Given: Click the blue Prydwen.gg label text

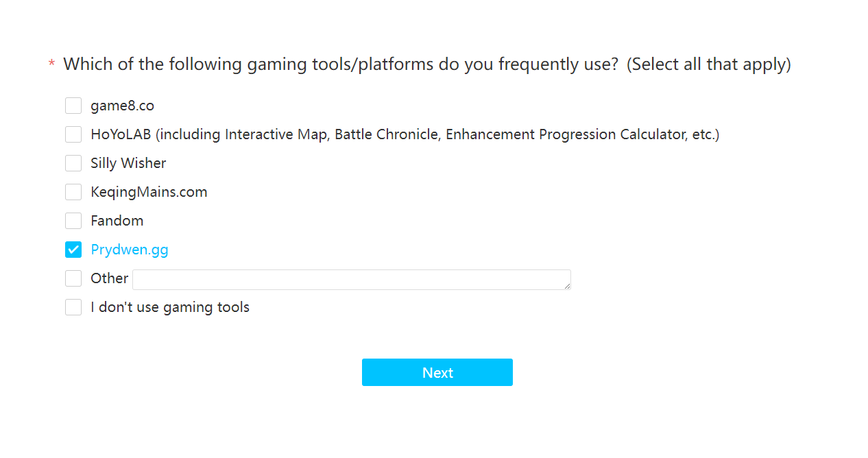Looking at the screenshot, I should click(130, 250).
